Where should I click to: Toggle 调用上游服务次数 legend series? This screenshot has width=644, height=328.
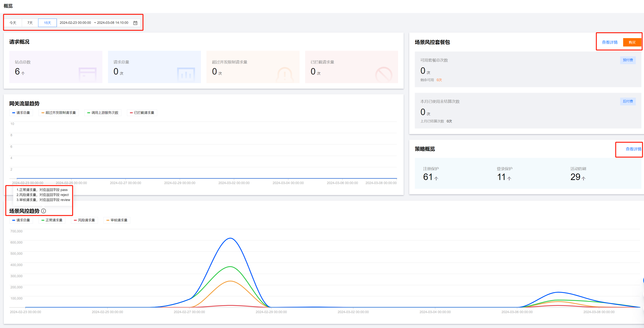point(103,113)
